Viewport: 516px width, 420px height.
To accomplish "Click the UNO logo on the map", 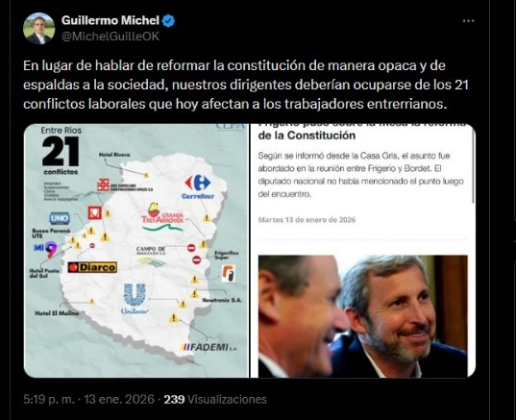I will point(60,218).
